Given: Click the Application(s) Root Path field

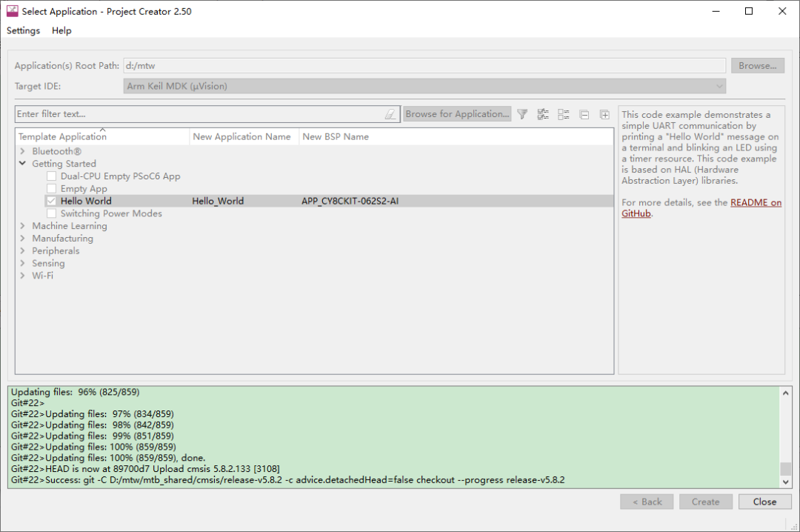Looking at the screenshot, I should point(424,66).
